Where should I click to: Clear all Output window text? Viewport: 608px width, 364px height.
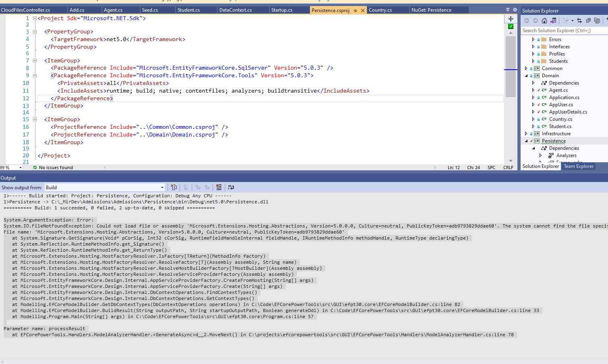(x=219, y=187)
